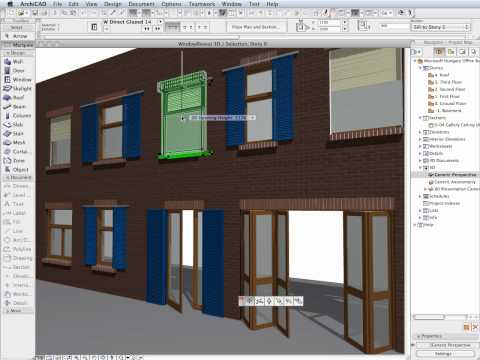Select the Polyline tool

pos(18,249)
